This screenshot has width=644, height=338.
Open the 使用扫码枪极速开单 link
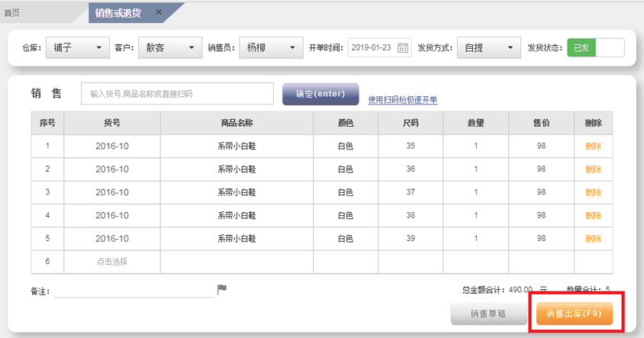tap(402, 100)
